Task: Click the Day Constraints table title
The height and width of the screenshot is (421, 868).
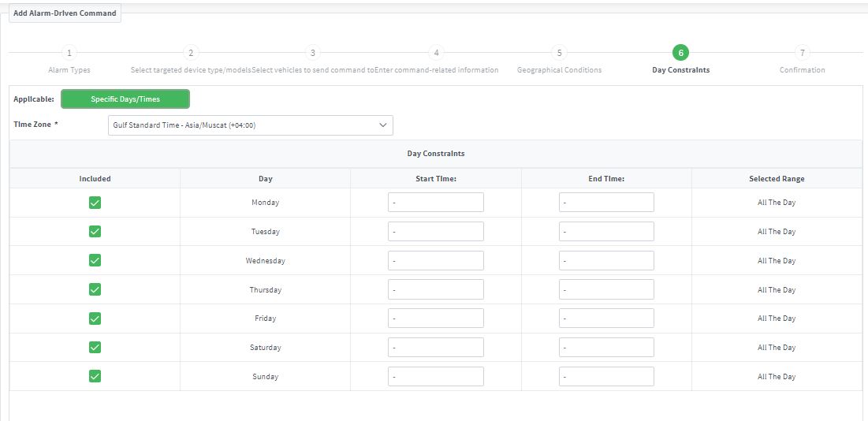Action: pos(436,153)
